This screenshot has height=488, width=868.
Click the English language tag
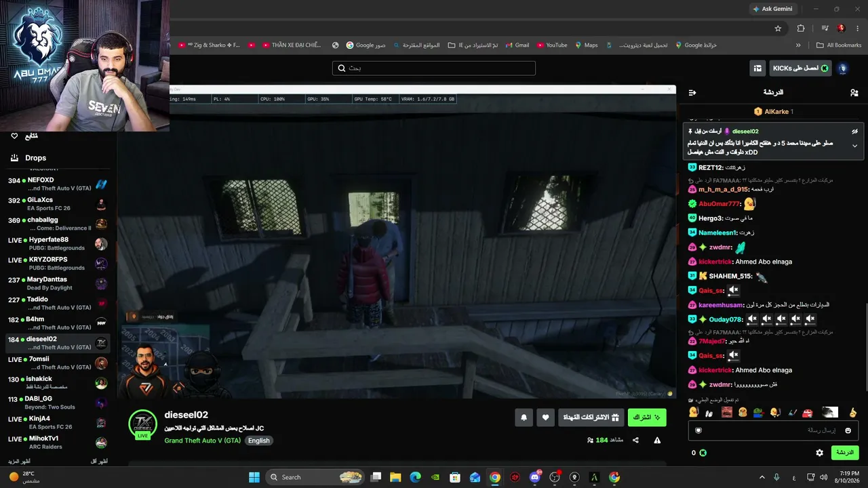tap(258, 441)
